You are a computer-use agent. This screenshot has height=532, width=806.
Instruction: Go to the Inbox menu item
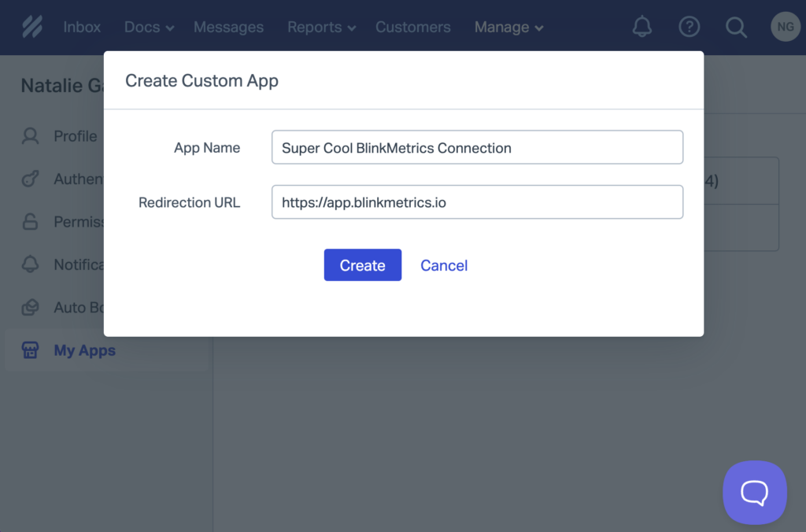click(82, 27)
